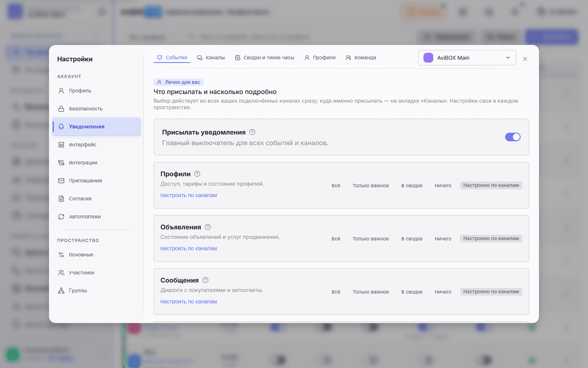This screenshot has height=368, width=588.
Task: Click the Основные sliders icon
Action: [x=61, y=255]
